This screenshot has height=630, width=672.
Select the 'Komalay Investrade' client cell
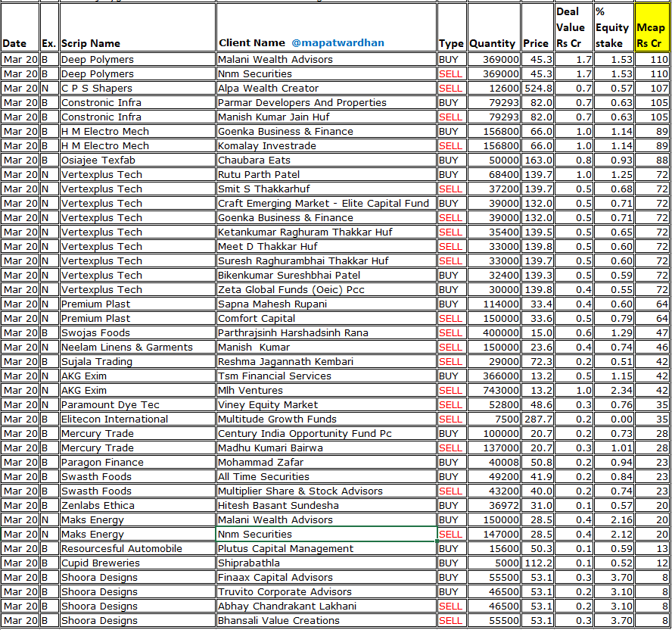point(326,146)
